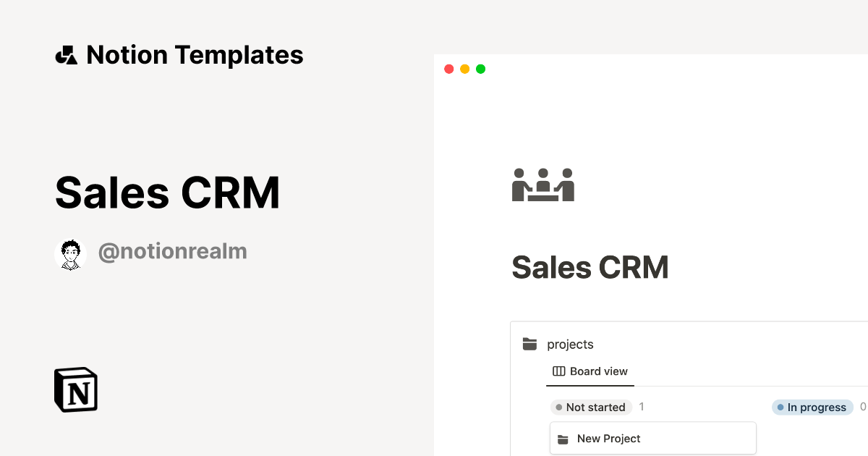Open the Notion Templates heading link

click(195, 55)
